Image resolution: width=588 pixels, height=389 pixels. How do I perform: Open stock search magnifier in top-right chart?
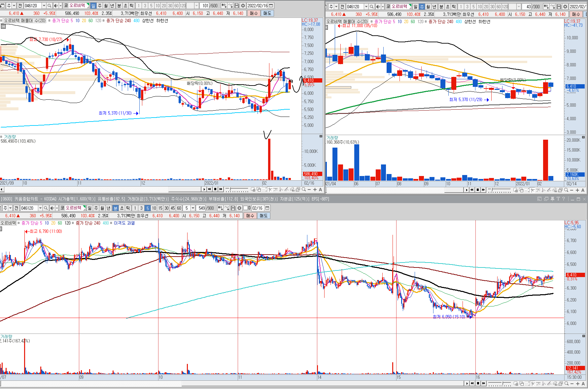pos(371,7)
